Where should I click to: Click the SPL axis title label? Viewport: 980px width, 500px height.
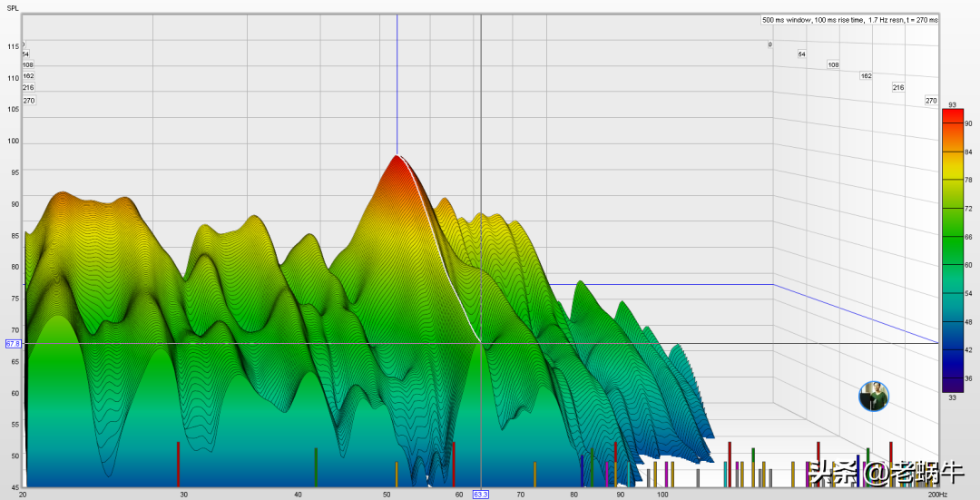click(13, 6)
